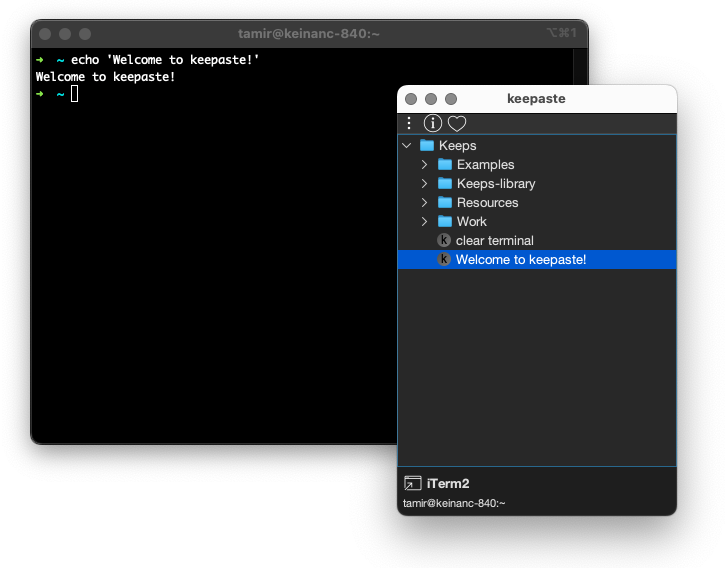Select the Keeps root label
The width and height of the screenshot is (725, 568).
coord(458,146)
